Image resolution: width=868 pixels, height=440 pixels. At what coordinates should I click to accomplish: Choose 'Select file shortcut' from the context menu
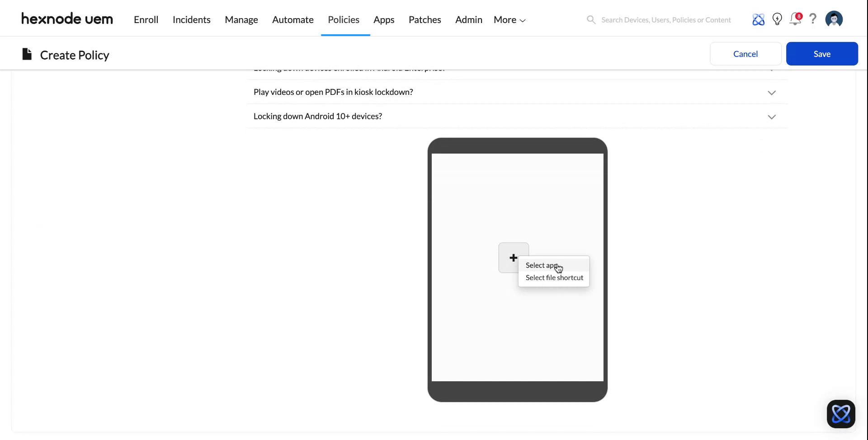pyautogui.click(x=554, y=277)
